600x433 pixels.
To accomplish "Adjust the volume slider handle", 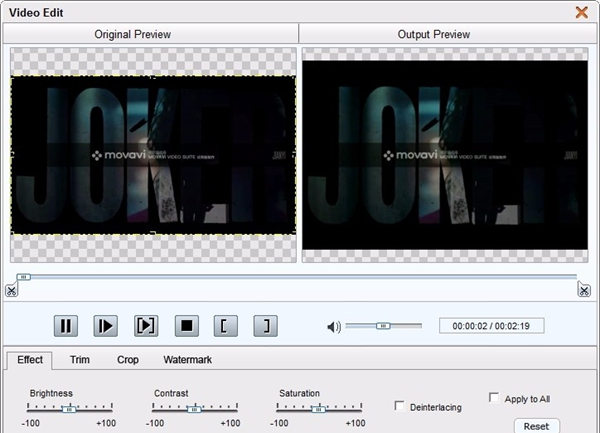I will coord(383,326).
